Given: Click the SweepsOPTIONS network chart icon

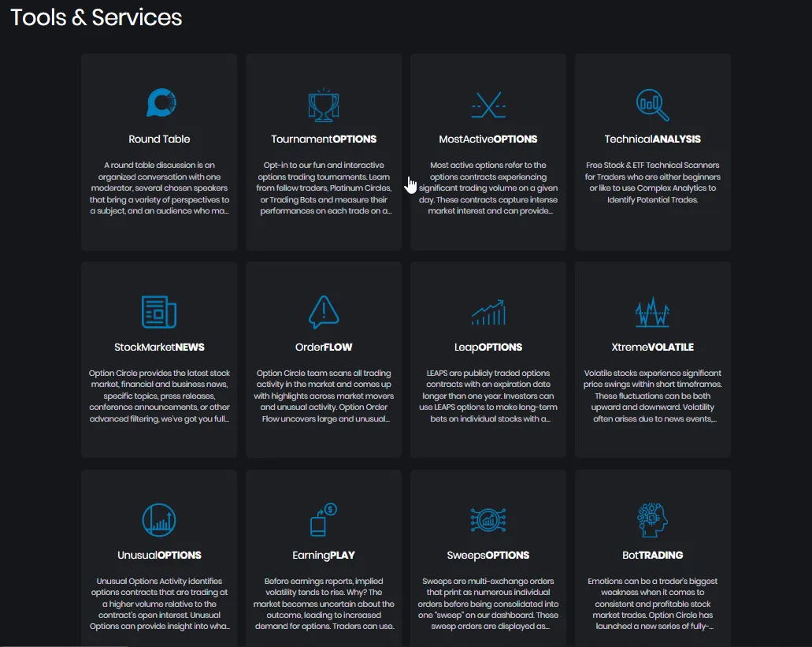Looking at the screenshot, I should [488, 520].
